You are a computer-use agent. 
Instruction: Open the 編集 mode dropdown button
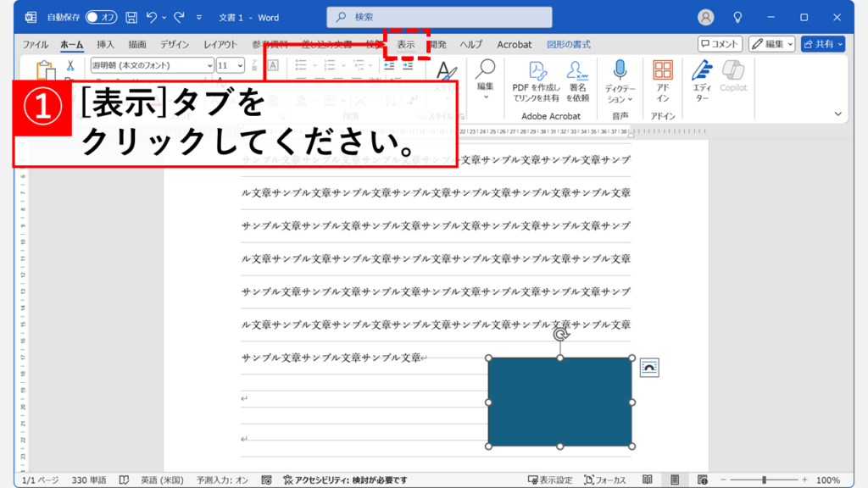coord(772,44)
